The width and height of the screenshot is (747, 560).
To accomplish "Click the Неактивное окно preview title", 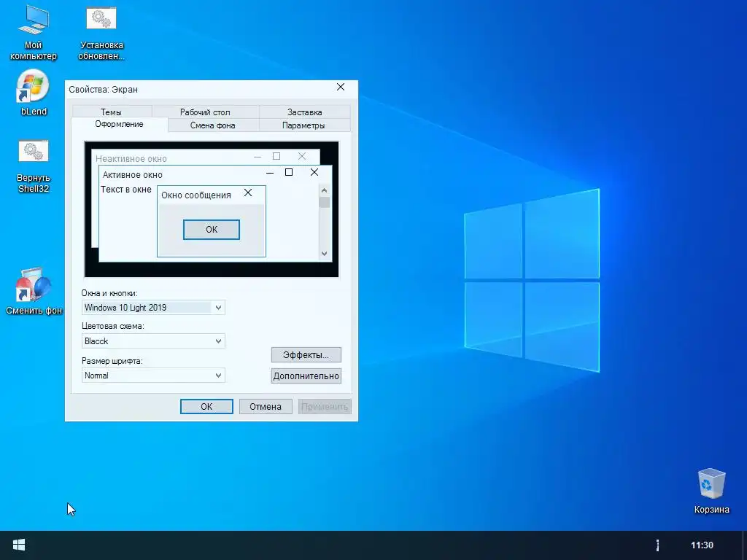I will (x=131, y=158).
